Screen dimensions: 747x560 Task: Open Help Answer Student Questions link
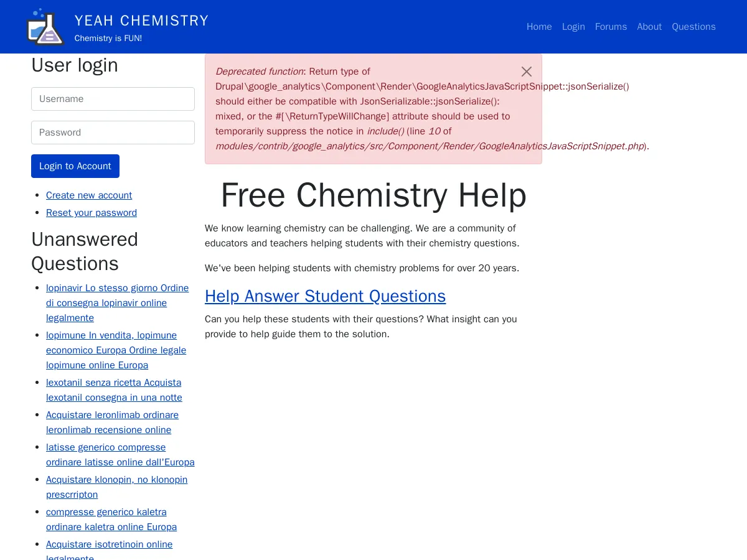pyautogui.click(x=325, y=296)
